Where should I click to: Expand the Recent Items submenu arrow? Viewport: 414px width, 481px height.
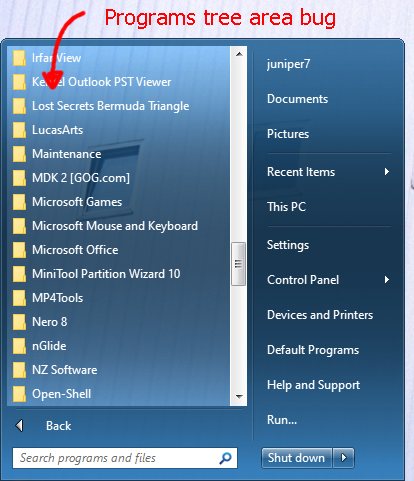[x=387, y=172]
